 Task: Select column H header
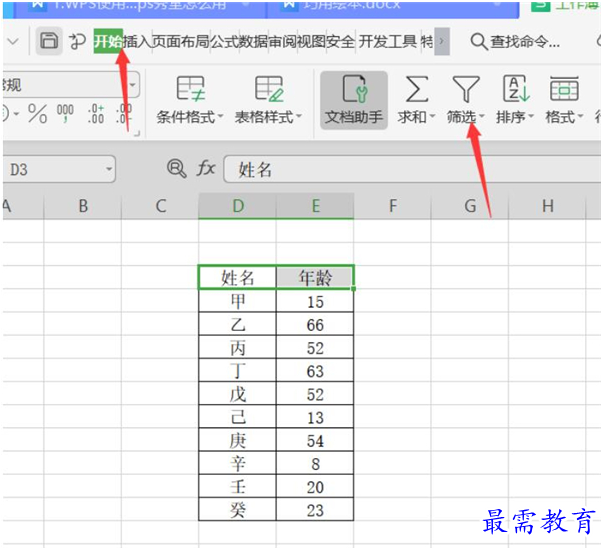[x=547, y=206]
